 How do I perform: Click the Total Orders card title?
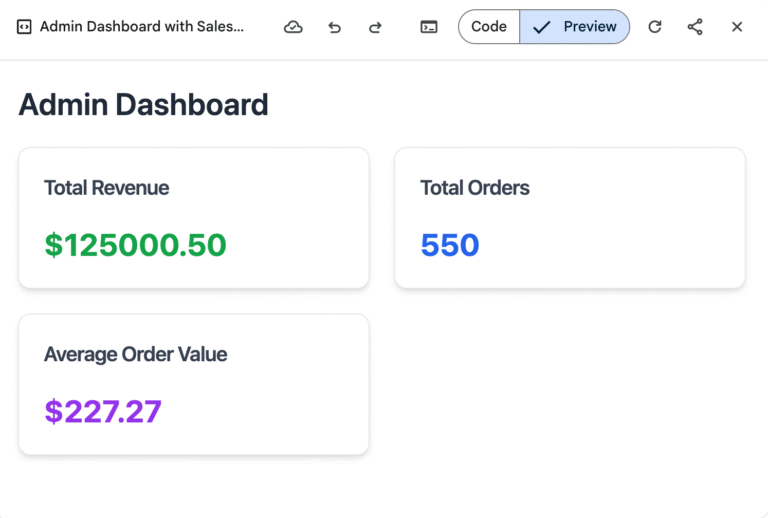tap(474, 188)
